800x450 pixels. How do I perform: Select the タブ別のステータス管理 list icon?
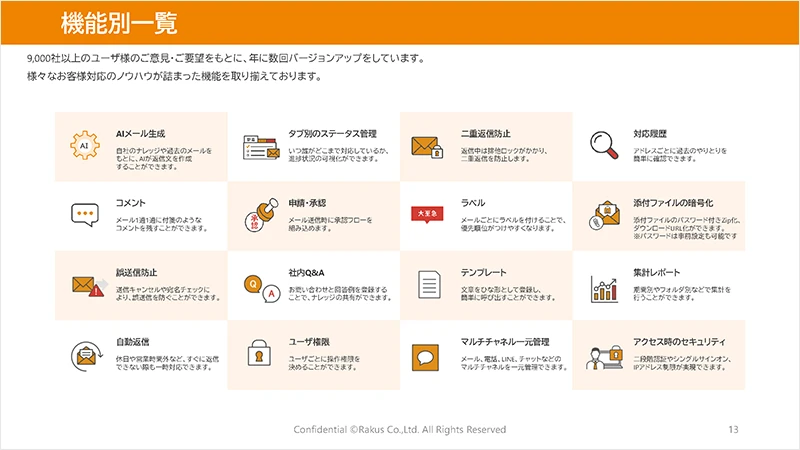click(261, 147)
